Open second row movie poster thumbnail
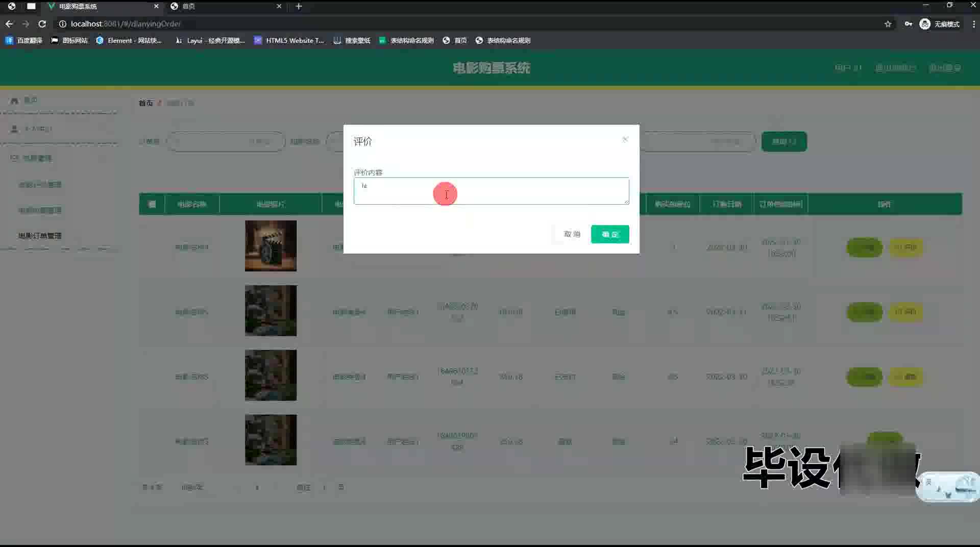Image resolution: width=980 pixels, height=547 pixels. [x=271, y=311]
